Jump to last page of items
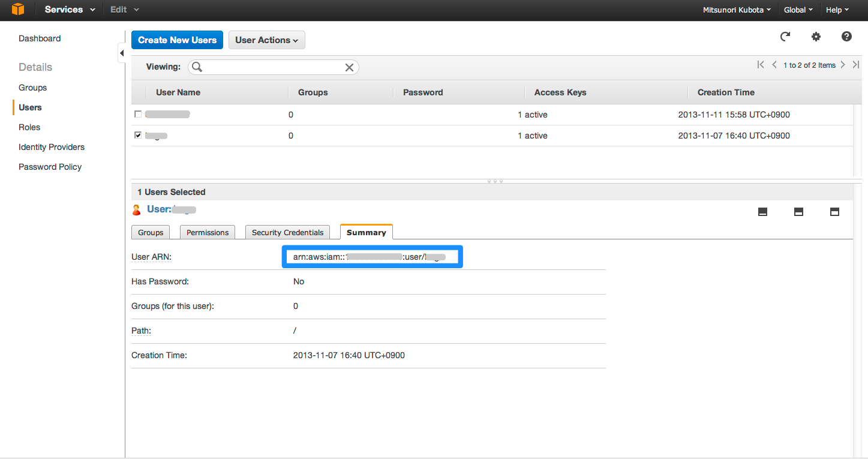This screenshot has width=868, height=459. point(856,65)
